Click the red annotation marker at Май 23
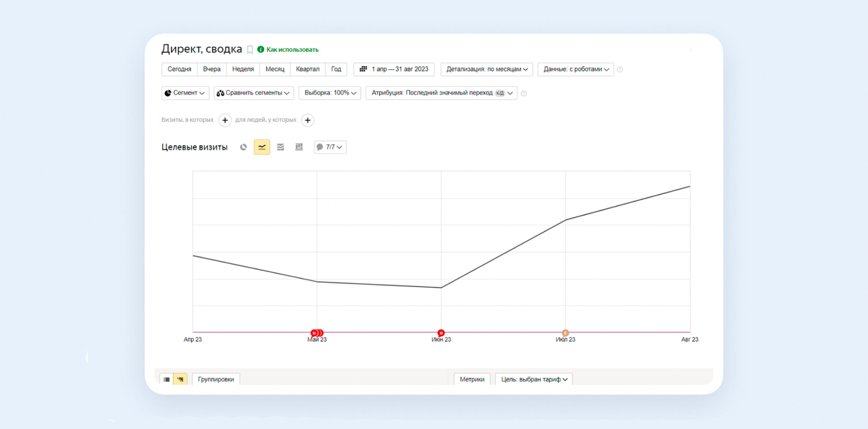The height and width of the screenshot is (429, 868). click(x=317, y=333)
